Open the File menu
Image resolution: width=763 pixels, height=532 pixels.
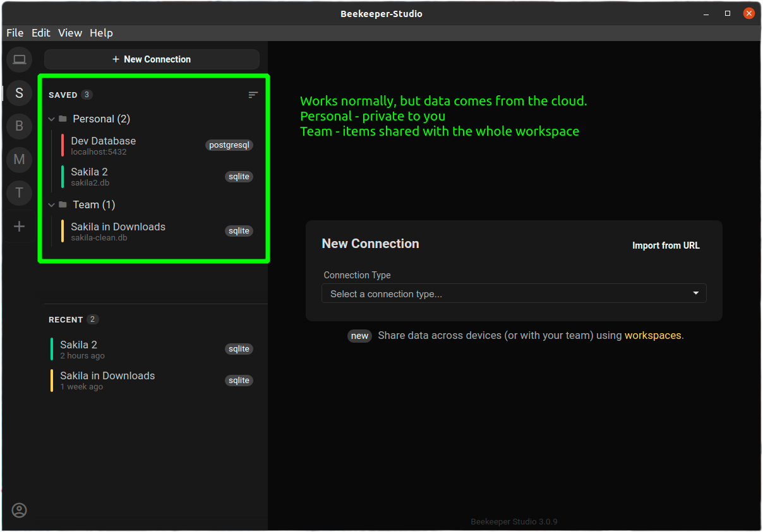click(x=15, y=33)
